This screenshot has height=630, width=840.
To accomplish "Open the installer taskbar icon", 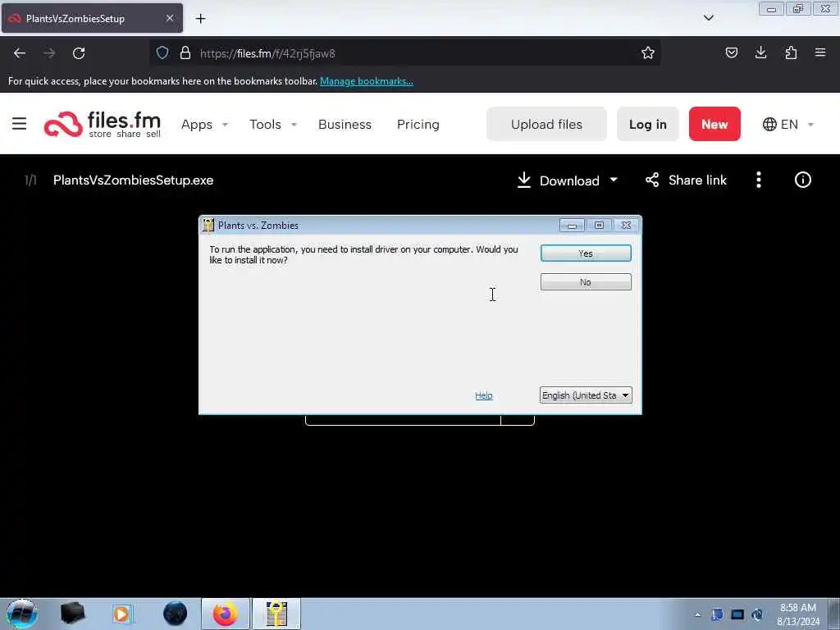I will click(276, 614).
